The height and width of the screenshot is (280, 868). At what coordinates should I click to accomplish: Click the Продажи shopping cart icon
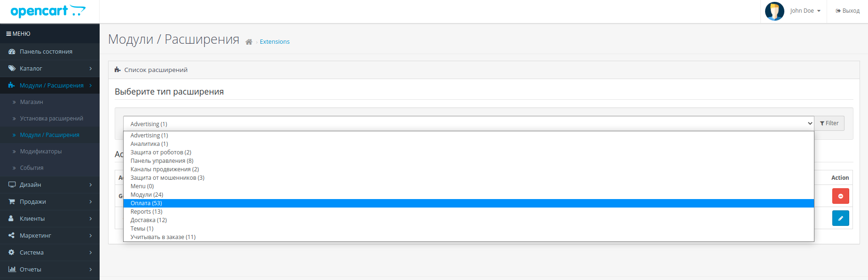click(x=12, y=202)
